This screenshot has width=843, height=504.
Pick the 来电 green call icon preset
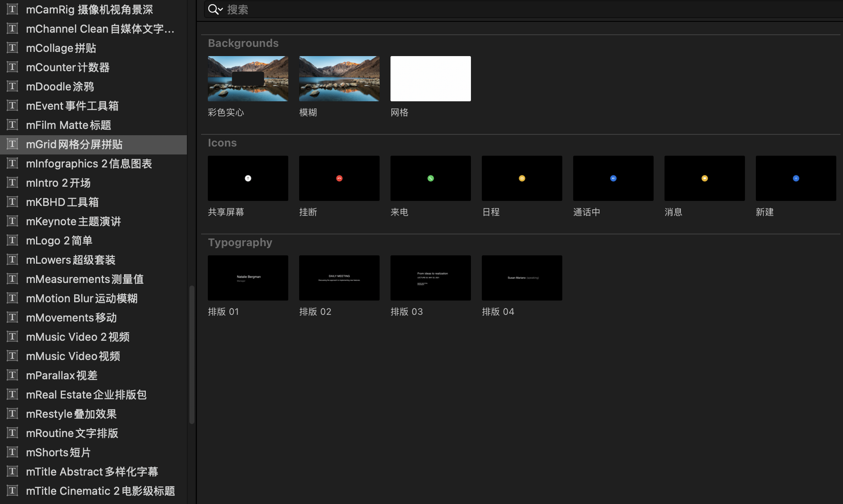[431, 178]
